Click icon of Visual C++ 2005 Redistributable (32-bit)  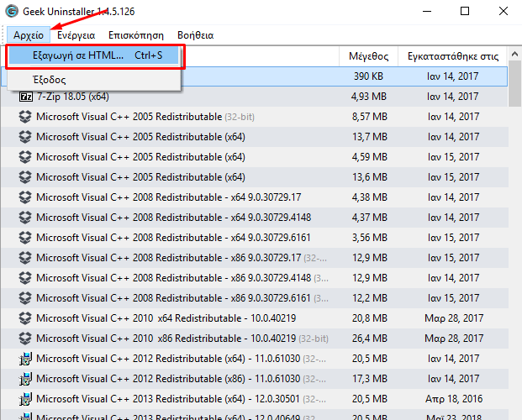(25, 117)
